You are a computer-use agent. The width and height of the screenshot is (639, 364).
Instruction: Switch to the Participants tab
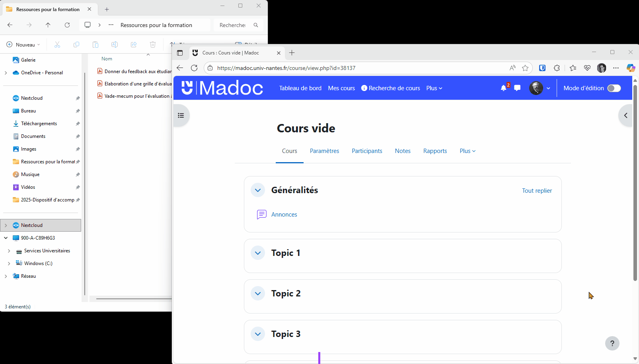tap(367, 151)
